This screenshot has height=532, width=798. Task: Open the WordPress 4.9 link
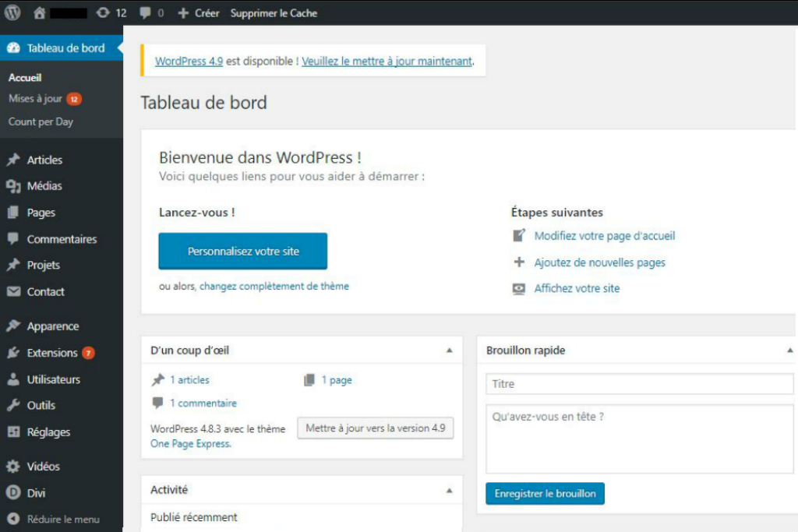(x=189, y=61)
